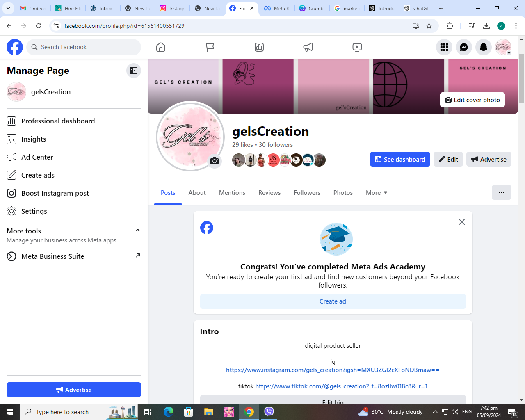Select the Posts tab
The image size is (525, 420).
pyautogui.click(x=168, y=193)
